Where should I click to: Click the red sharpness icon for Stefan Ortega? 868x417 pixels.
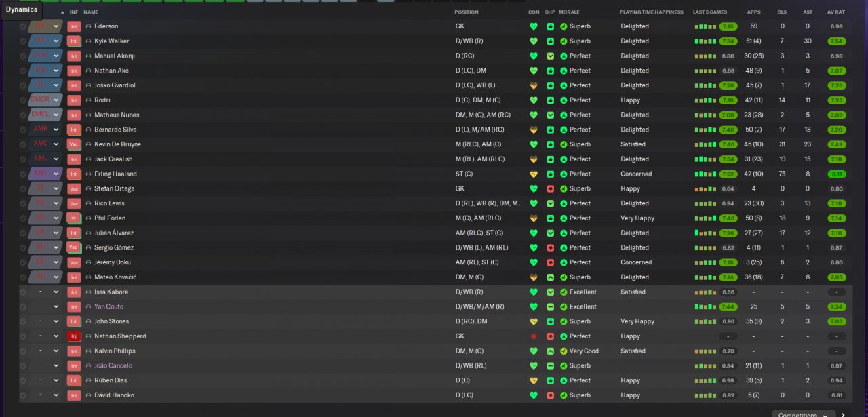point(551,188)
